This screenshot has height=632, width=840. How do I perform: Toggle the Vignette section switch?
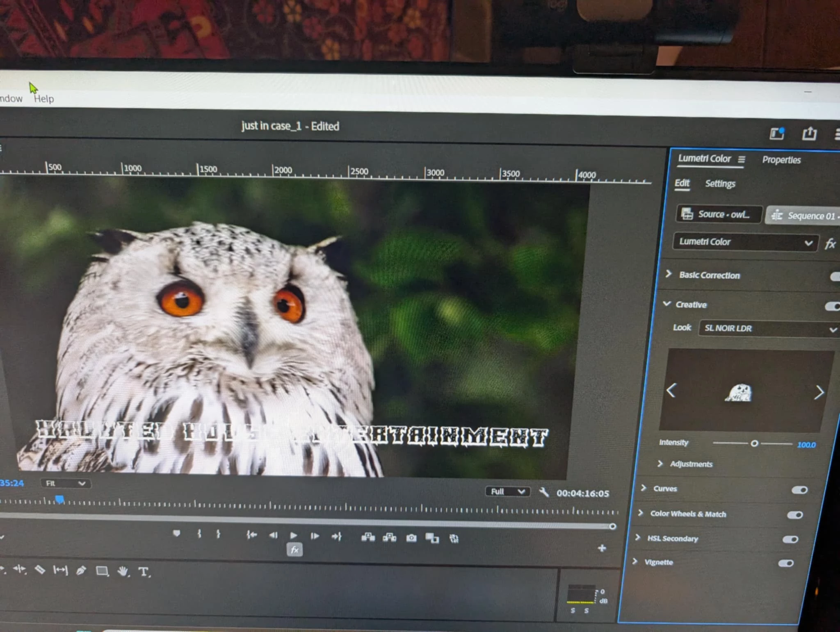[785, 563]
